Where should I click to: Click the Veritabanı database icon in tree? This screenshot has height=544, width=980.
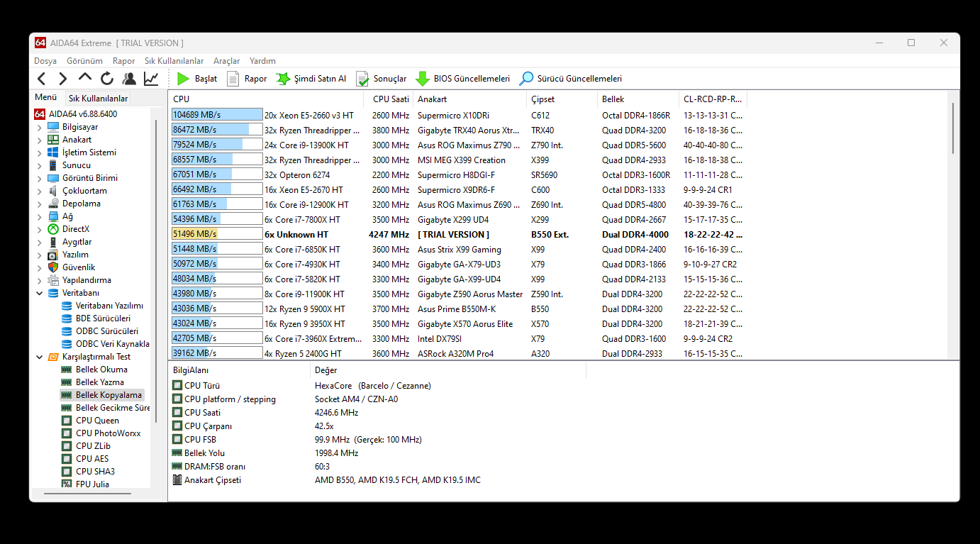click(x=52, y=293)
